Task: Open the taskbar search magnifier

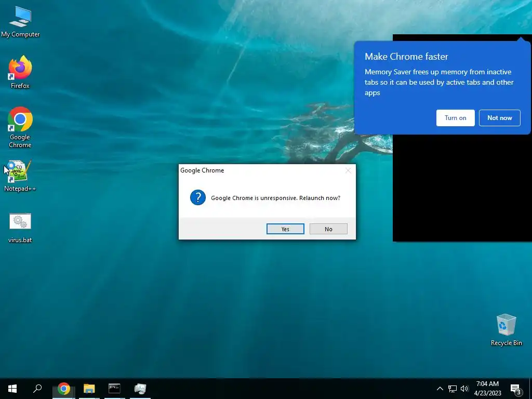Action: pos(37,389)
